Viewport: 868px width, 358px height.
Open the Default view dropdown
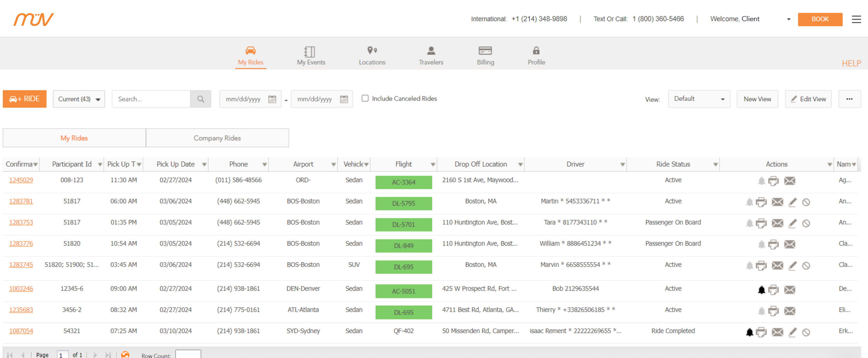click(699, 99)
